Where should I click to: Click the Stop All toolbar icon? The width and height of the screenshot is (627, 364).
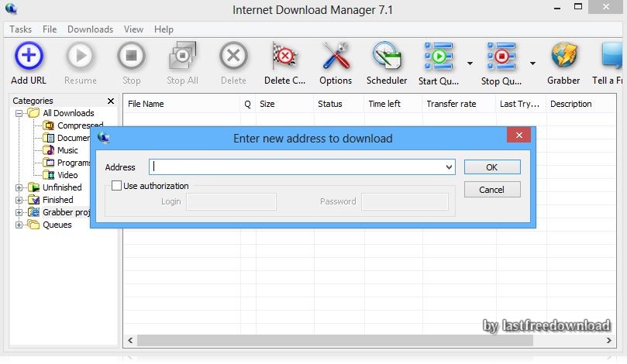[x=182, y=56]
